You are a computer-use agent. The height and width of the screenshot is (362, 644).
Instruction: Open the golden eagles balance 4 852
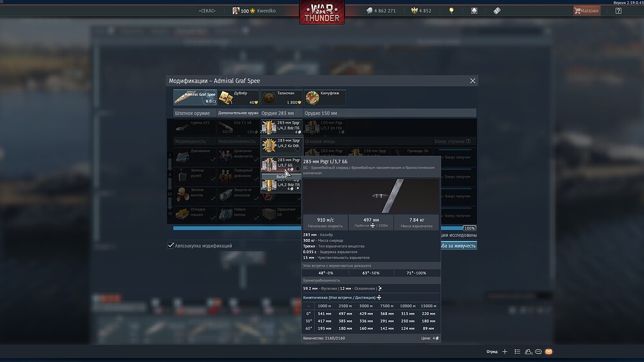pyautogui.click(x=421, y=11)
